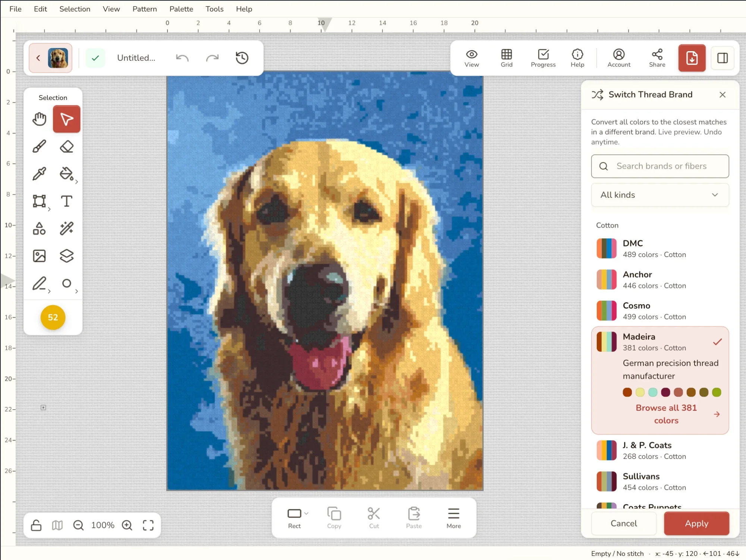Toggle the canvas lock icon
Image resolution: width=746 pixels, height=560 pixels.
(x=36, y=525)
